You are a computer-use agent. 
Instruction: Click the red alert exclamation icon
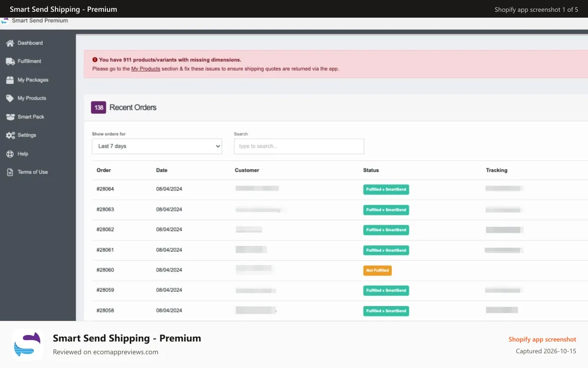(95, 60)
